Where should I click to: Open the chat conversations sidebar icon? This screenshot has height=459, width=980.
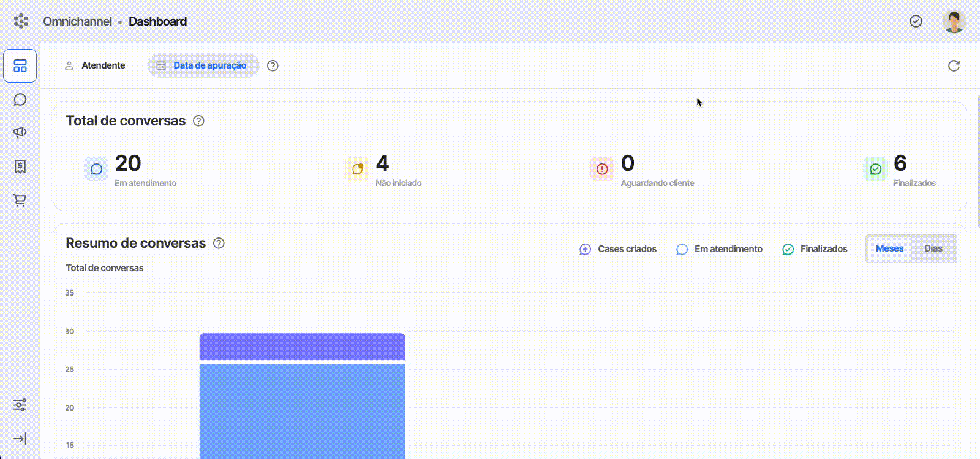coord(20,100)
